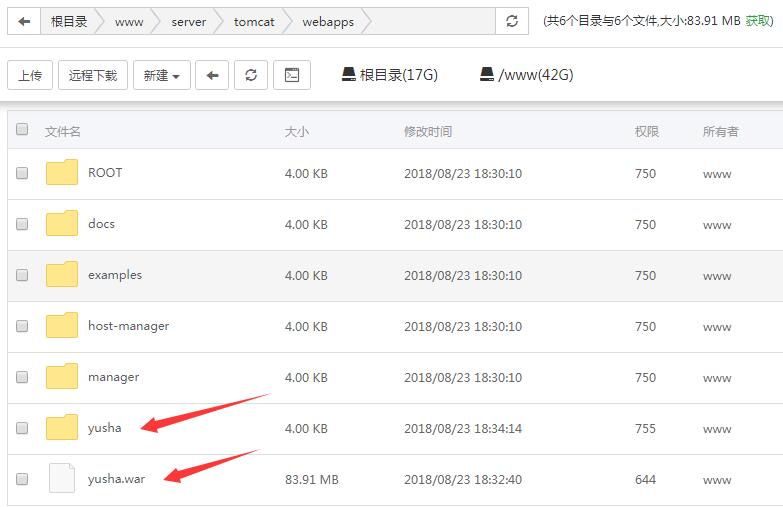This screenshot has height=507, width=783.
Task: Open the host-manager folder name
Action: coord(128,326)
